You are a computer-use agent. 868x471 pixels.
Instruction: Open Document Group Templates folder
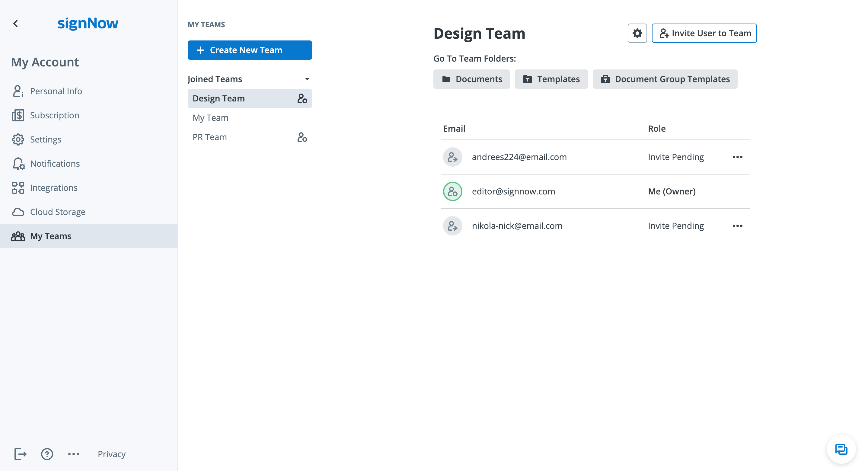(x=665, y=79)
